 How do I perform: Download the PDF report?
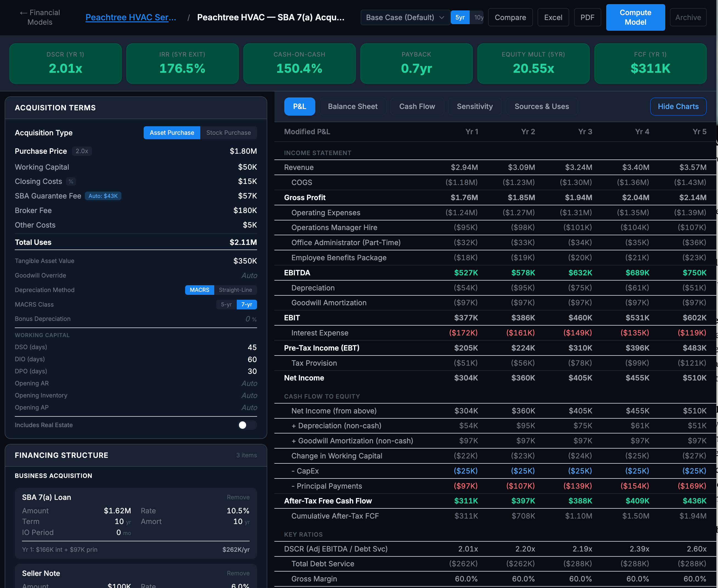pyautogui.click(x=587, y=17)
